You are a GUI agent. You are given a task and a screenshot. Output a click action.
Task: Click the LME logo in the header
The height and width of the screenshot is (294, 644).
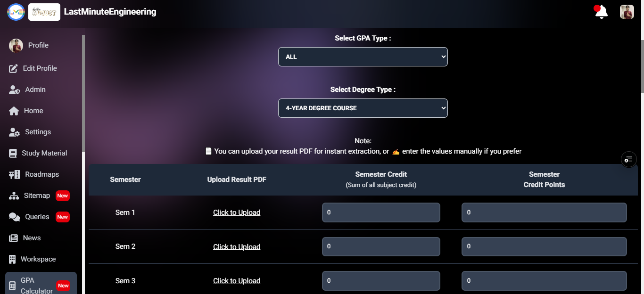pos(16,11)
